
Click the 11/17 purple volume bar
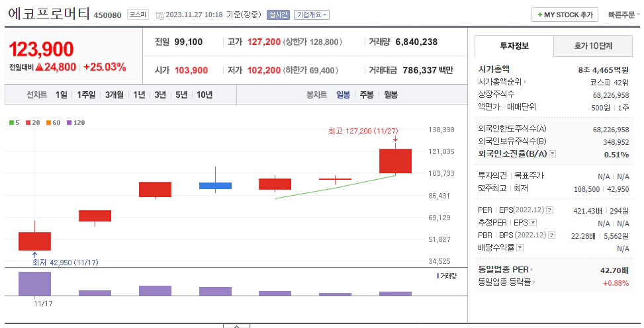pos(34,284)
